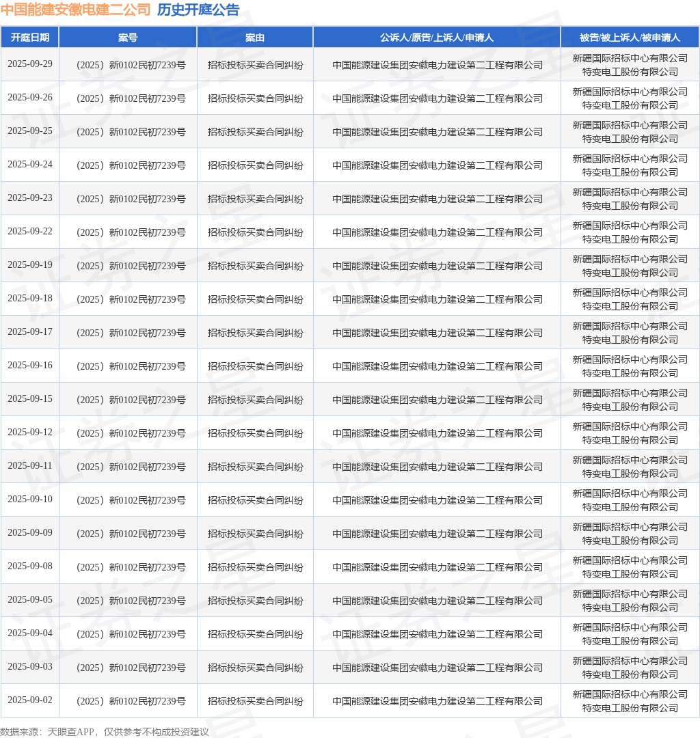Click 招标投标买卖合同纠纷 in the 2025-09-05 row
Viewport: 700px width, 738px height.
tap(255, 600)
